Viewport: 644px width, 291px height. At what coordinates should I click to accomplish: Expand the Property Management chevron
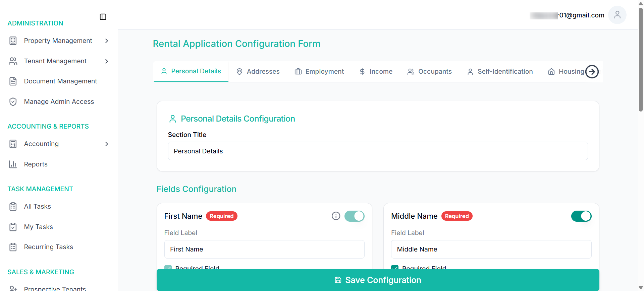[x=107, y=41]
